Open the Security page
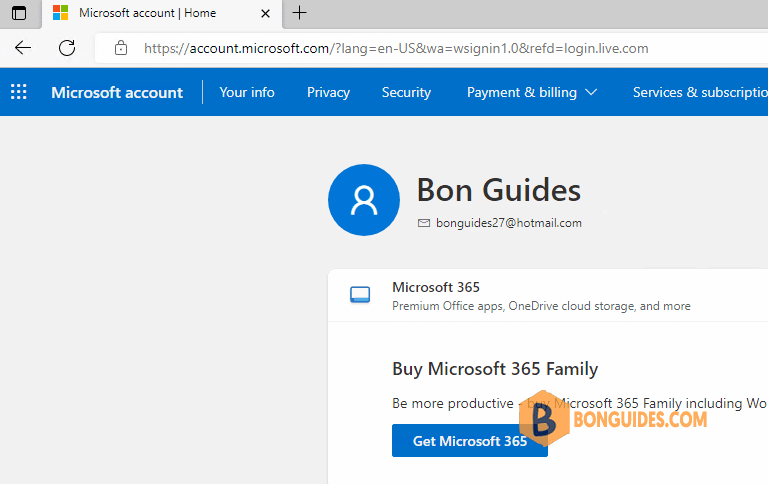The image size is (768, 484). coord(406,92)
